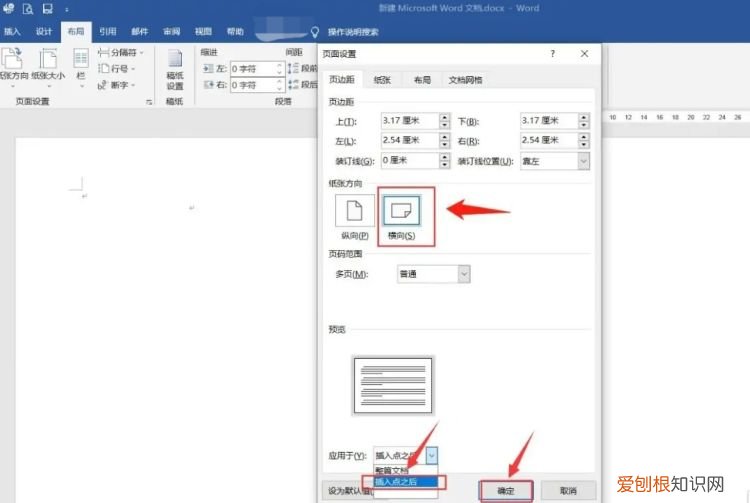The image size is (750, 503).
Task: Select the Paper (纸张) dialog tab
Action: 382,80
